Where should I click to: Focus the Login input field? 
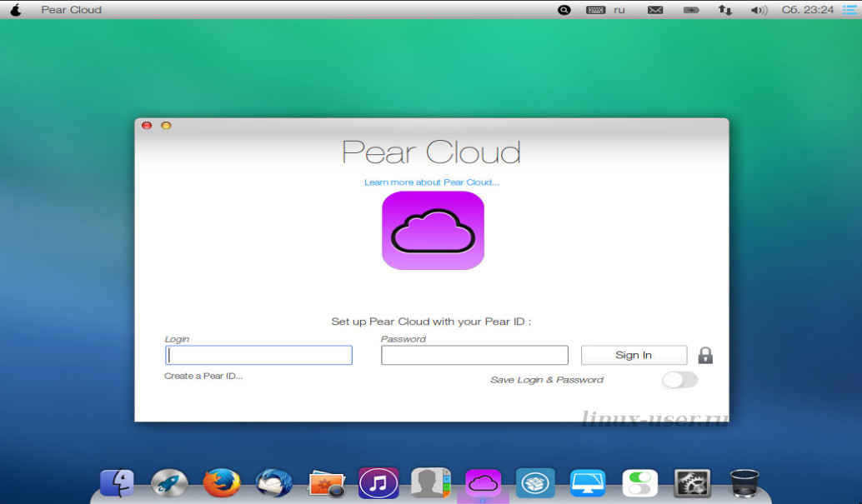(x=258, y=355)
